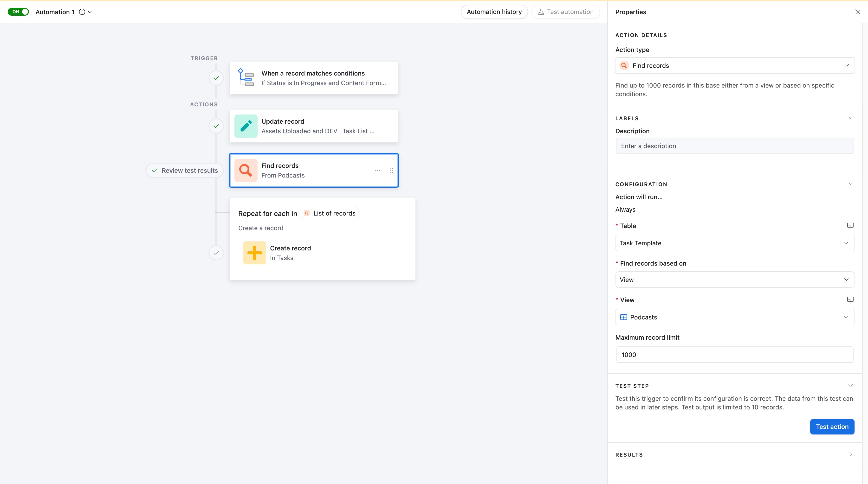Click Review test results badge
This screenshot has height=484, width=868.
coord(185,170)
